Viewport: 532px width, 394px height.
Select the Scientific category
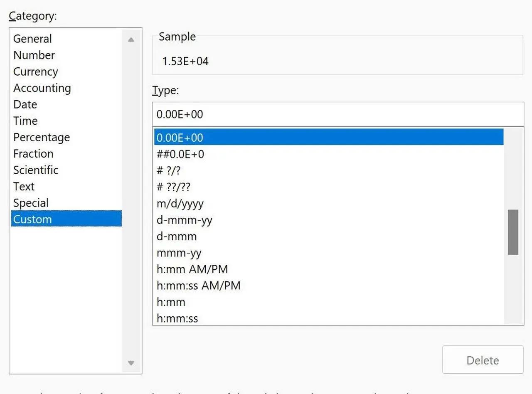66,170
